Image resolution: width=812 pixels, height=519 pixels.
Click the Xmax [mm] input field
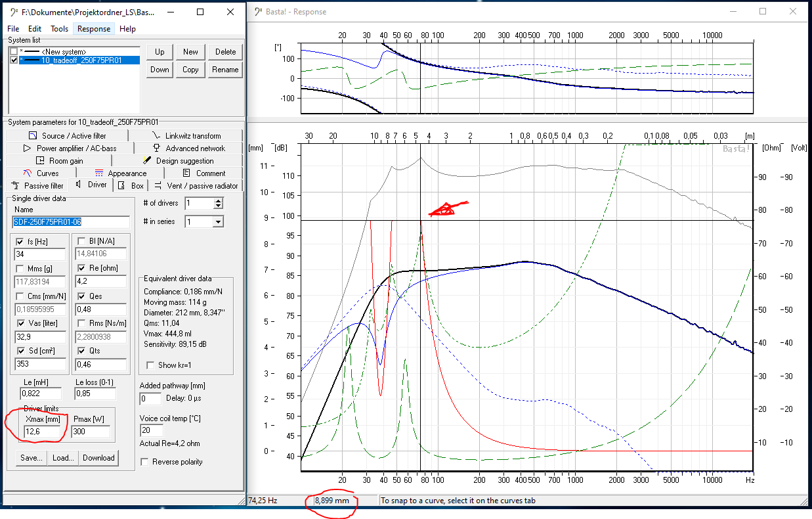click(x=42, y=432)
